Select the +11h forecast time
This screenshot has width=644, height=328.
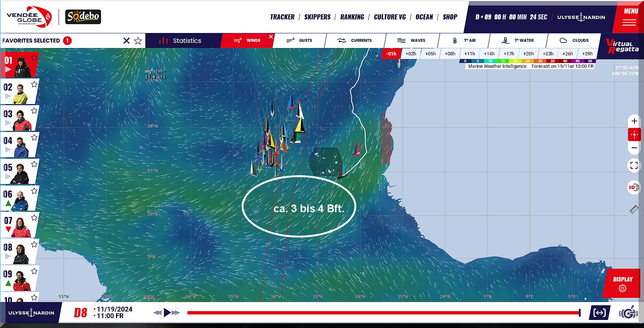pyautogui.click(x=469, y=54)
